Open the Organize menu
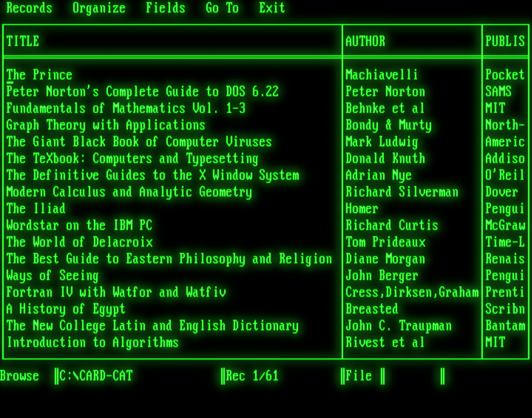Image resolution: width=532 pixels, height=418 pixels. (x=99, y=8)
